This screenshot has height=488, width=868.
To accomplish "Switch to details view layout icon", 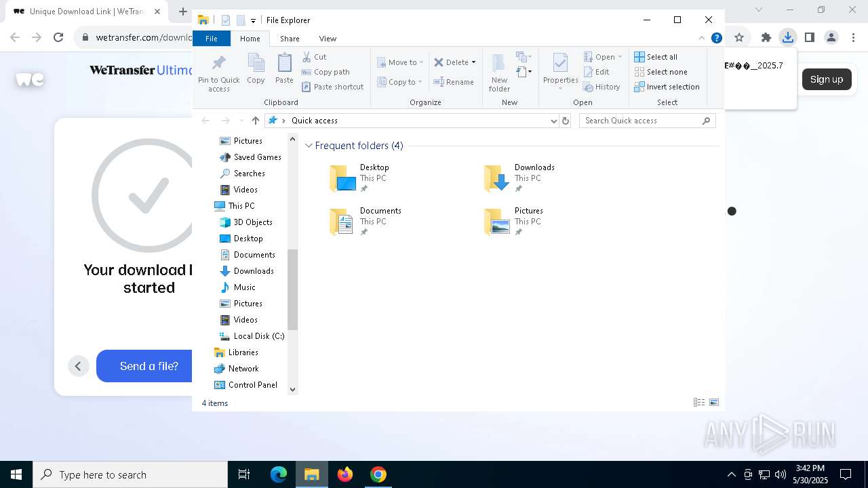I will click(699, 403).
